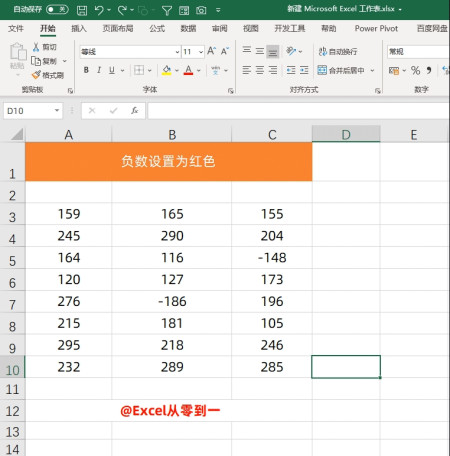The image size is (450, 456).
Task: Click the Select All corner triangle
Action: click(x=16, y=134)
